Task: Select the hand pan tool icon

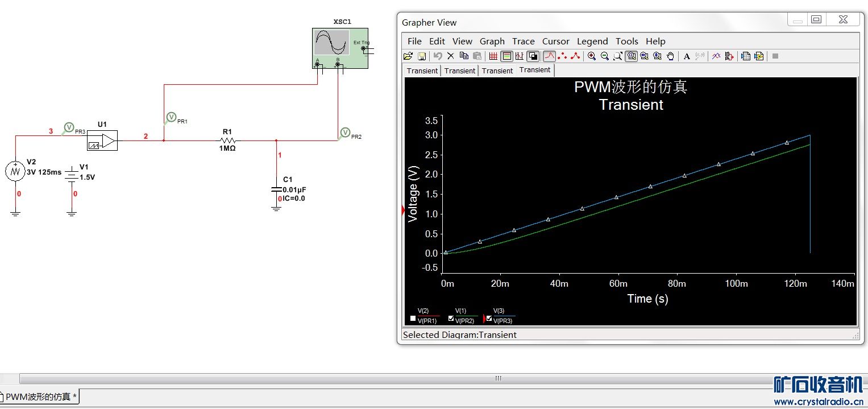Action: click(671, 56)
